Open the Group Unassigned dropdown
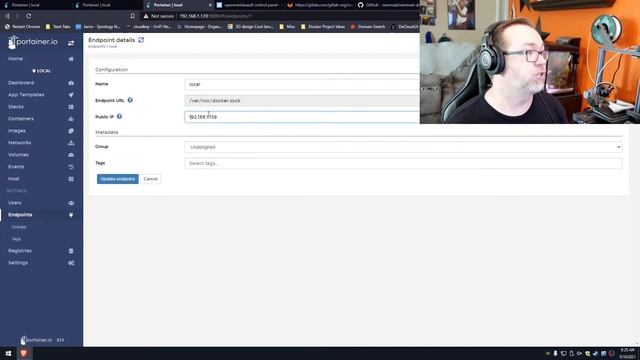 [x=403, y=147]
